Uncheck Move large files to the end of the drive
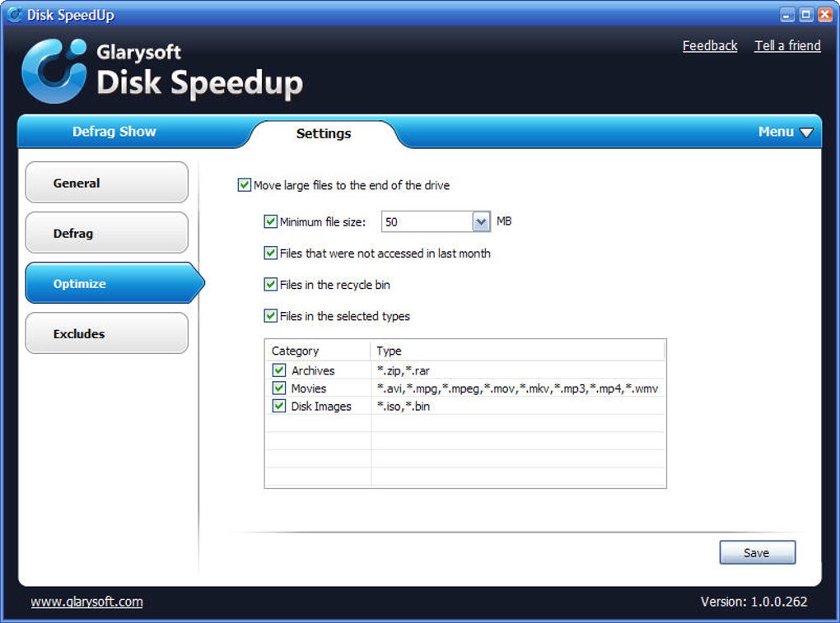The width and height of the screenshot is (840, 623). 244,185
